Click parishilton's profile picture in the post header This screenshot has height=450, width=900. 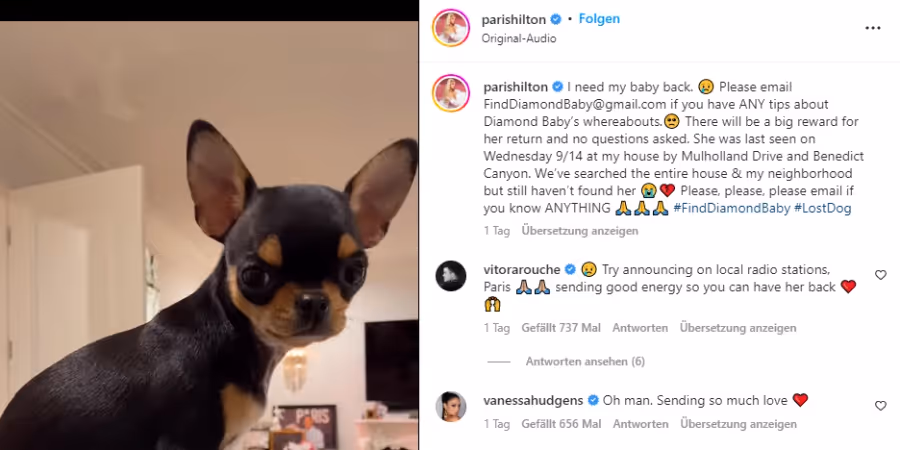coord(451,28)
